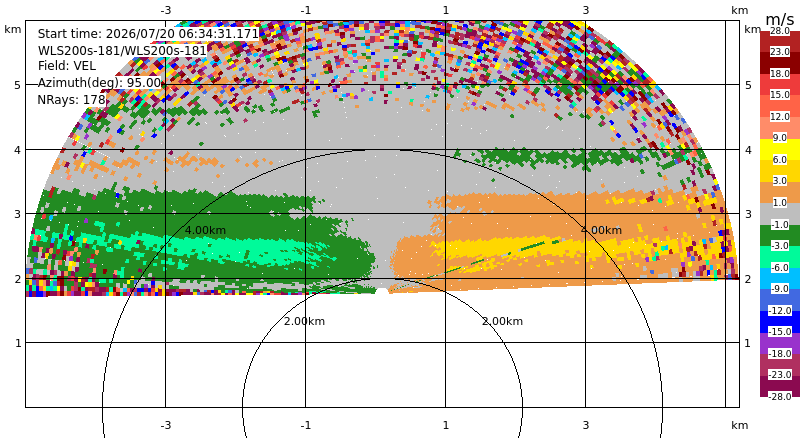Click the left 4.00km range ring label

[205, 230]
